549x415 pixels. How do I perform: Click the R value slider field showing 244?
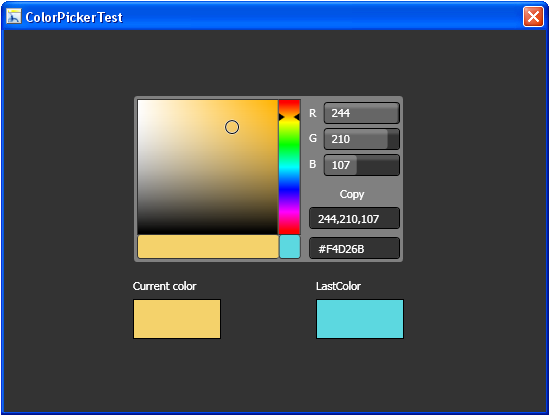click(x=362, y=113)
